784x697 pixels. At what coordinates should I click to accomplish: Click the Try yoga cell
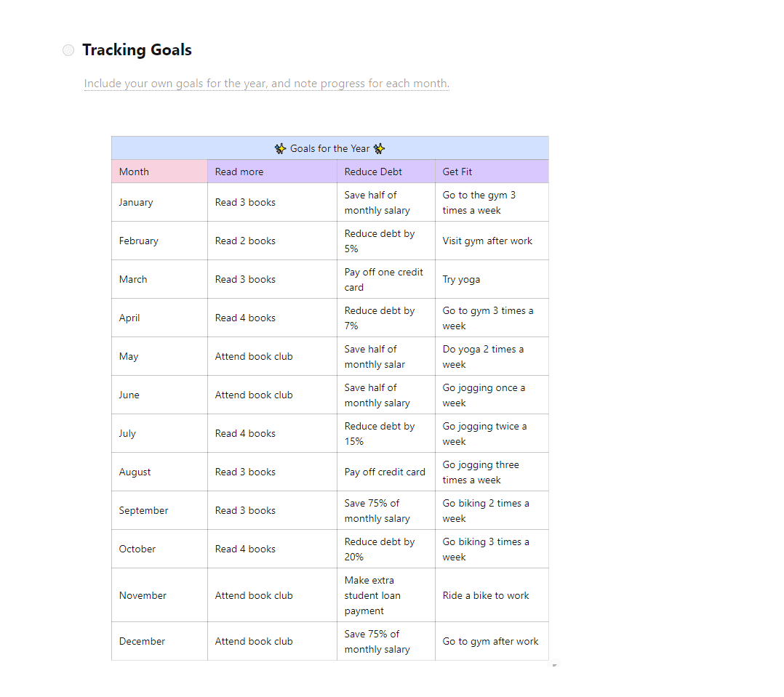click(492, 279)
